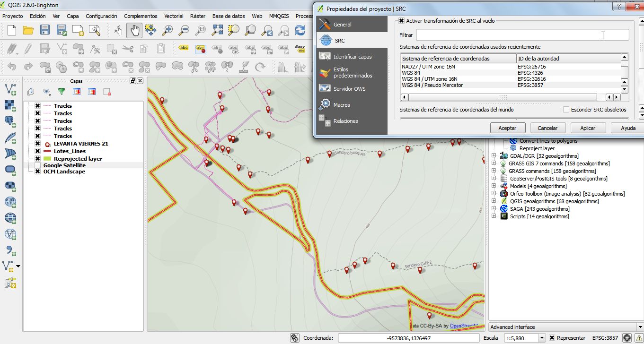Create a new project with the blank page icon
Screen dimensions: 644x344
(x=11, y=30)
